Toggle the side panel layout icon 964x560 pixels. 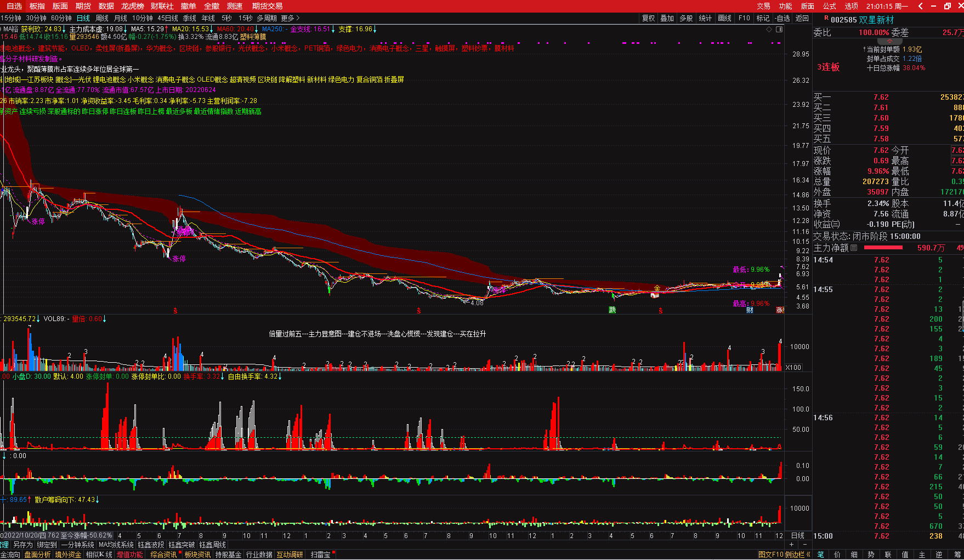coord(779,30)
